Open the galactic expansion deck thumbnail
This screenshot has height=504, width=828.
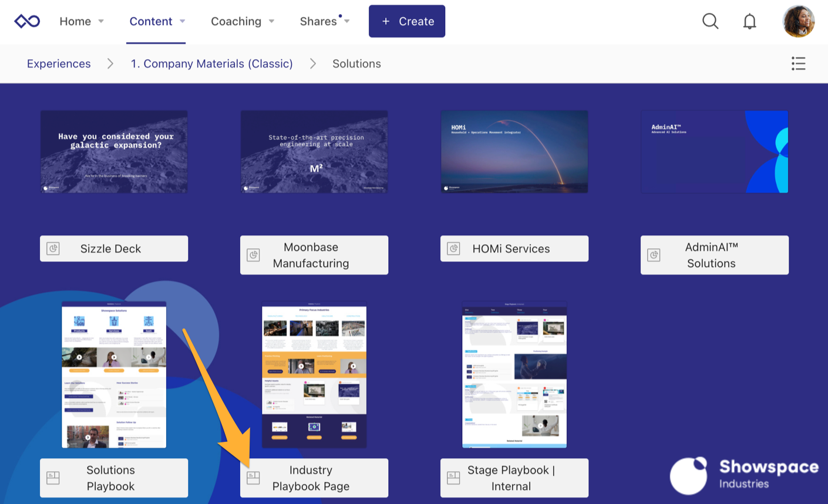tap(114, 151)
